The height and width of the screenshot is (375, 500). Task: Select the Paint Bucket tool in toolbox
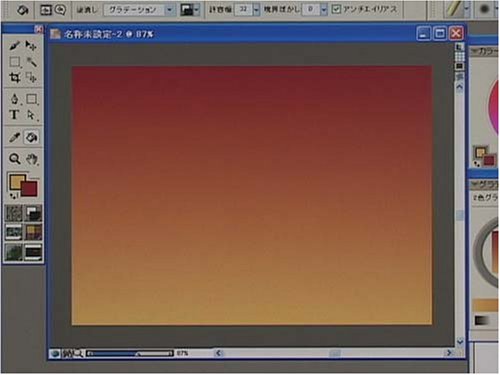pos(31,137)
